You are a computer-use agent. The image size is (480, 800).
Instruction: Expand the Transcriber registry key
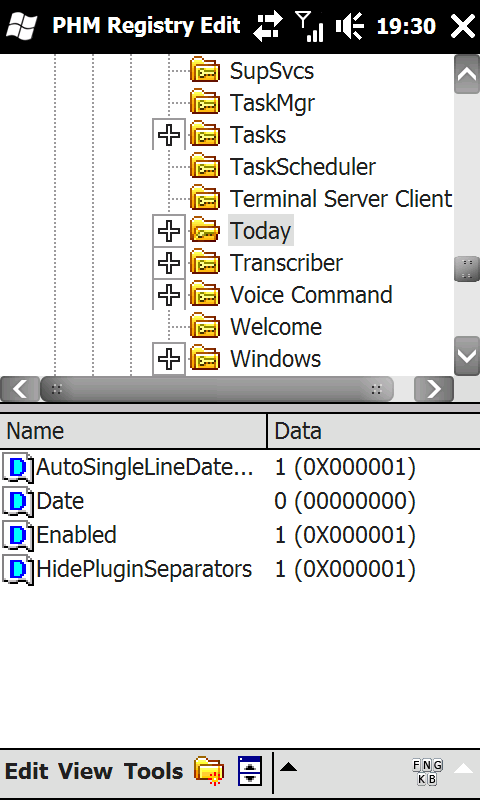click(x=169, y=263)
